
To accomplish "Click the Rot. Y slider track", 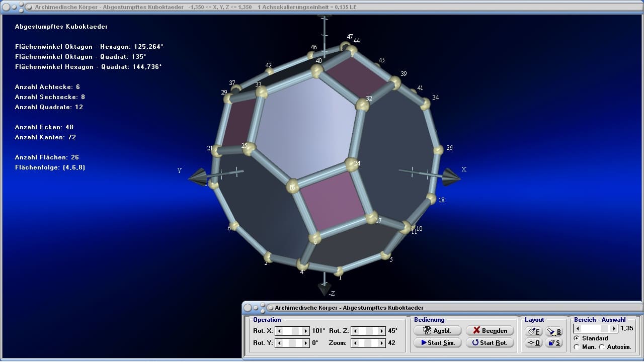I will pos(292,343).
